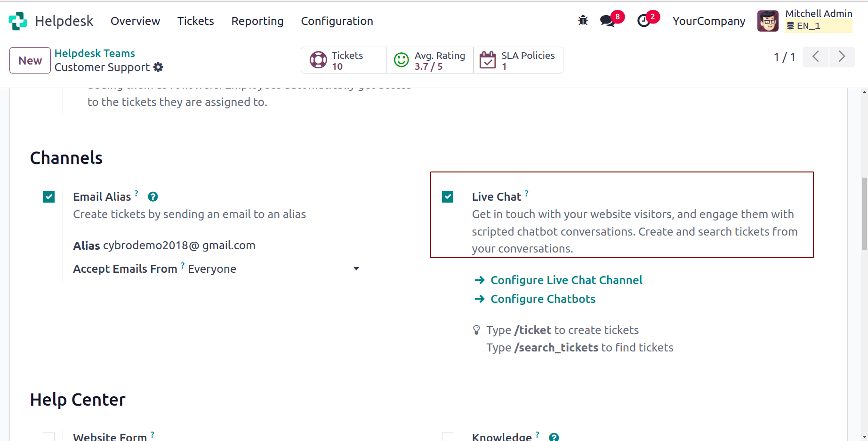Viewport: 868px width, 441px height.
Task: Click the life-ring Tickets icon in the stats bar
Action: pyautogui.click(x=318, y=60)
